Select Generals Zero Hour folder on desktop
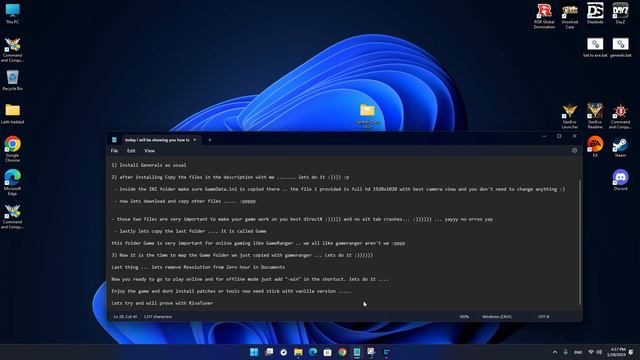The height and width of the screenshot is (360, 640). [367, 116]
